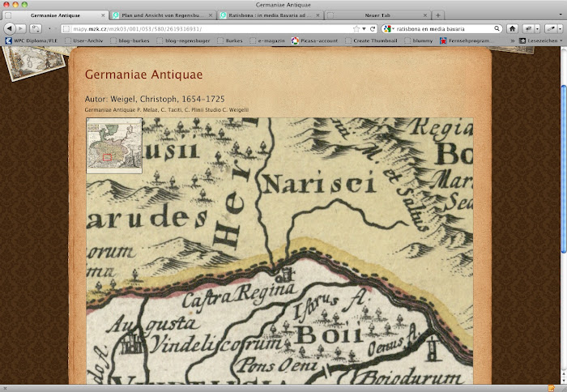Open dropdown arrow of first add-on button
This screenshot has height=392, width=567.
pyautogui.click(x=537, y=28)
